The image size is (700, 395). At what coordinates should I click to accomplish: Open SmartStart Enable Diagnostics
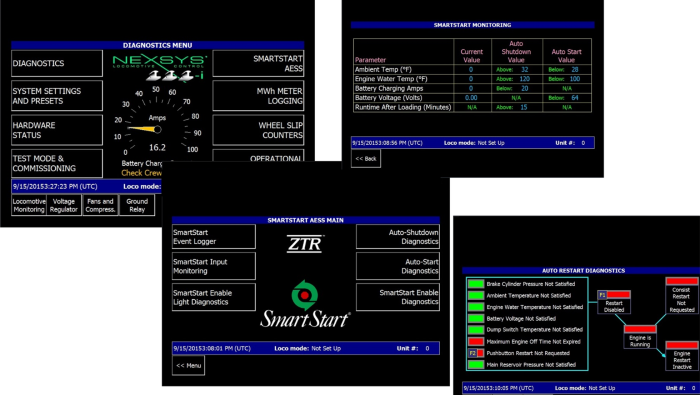coord(398,297)
